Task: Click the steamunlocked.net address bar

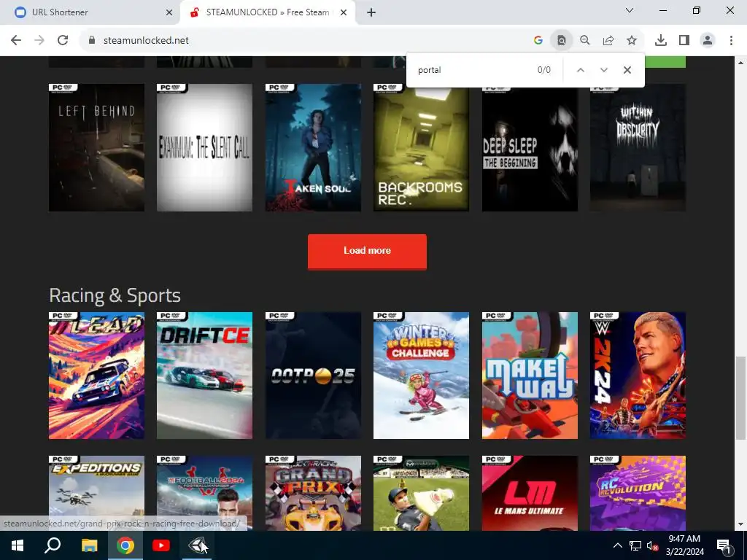Action: (305, 41)
